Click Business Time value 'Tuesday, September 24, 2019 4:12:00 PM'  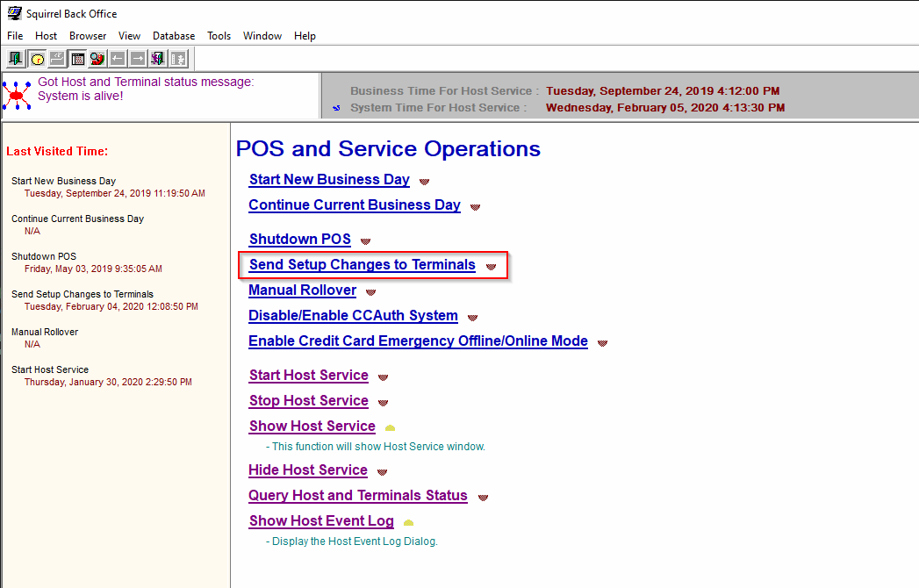[663, 91]
